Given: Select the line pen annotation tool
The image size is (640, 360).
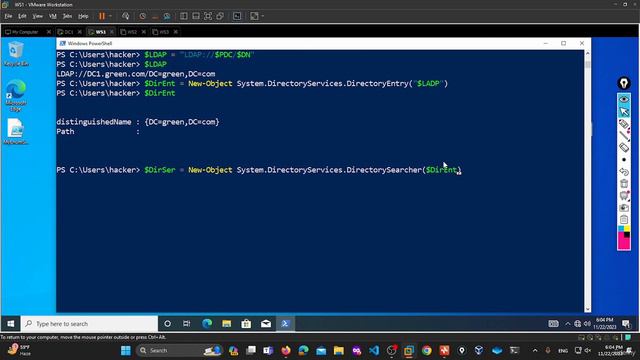Looking at the screenshot, I should [x=624, y=136].
